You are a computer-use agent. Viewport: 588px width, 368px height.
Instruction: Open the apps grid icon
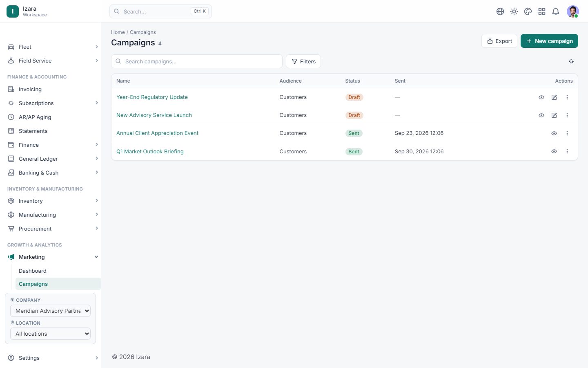coord(542,11)
